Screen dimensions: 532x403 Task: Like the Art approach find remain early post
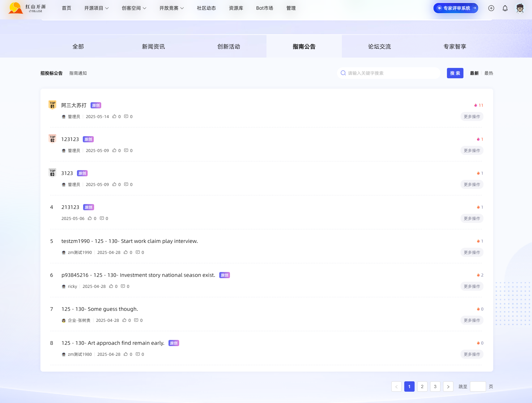[x=126, y=354]
